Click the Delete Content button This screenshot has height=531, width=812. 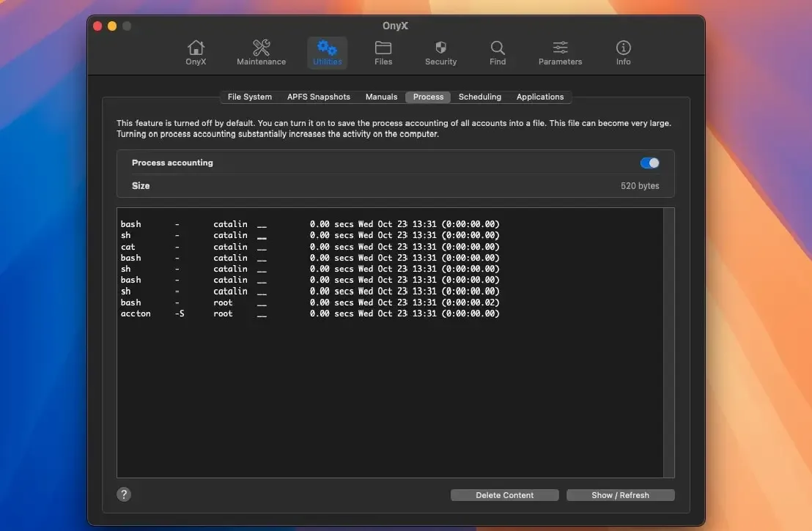pyautogui.click(x=504, y=495)
